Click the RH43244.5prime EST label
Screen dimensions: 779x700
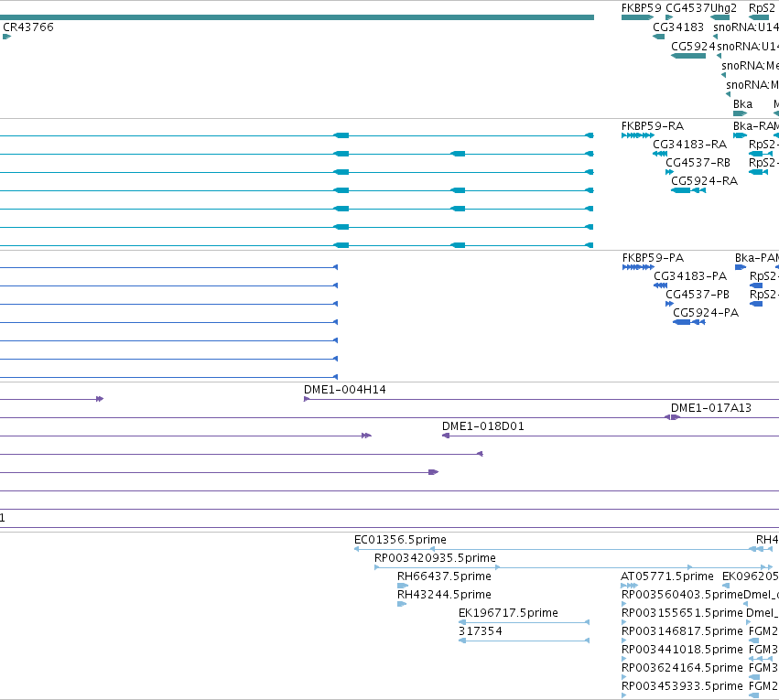click(444, 596)
